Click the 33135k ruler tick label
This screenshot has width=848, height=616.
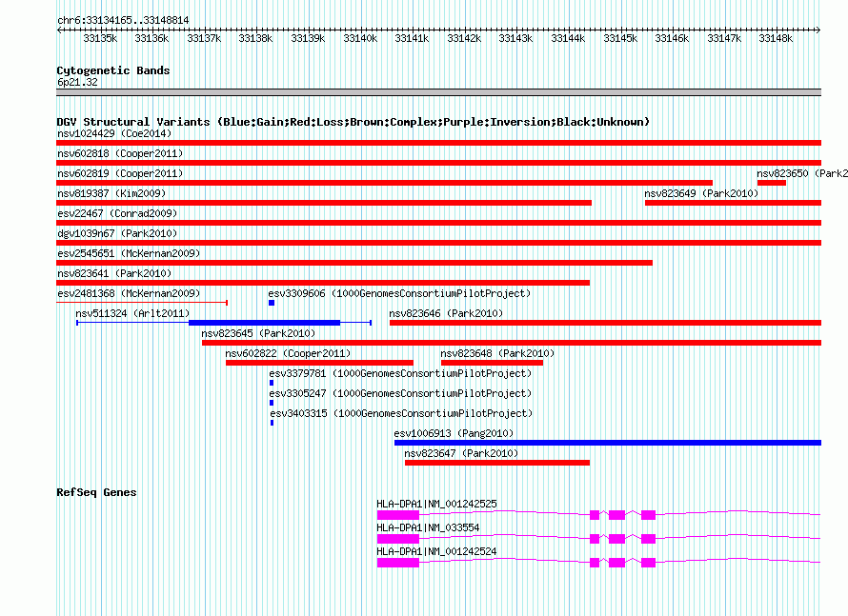[x=100, y=38]
